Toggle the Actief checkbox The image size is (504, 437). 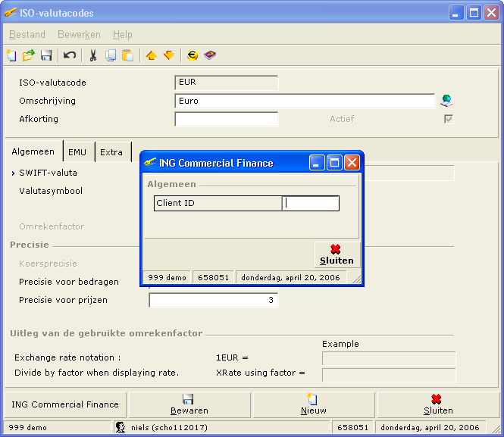[449, 119]
